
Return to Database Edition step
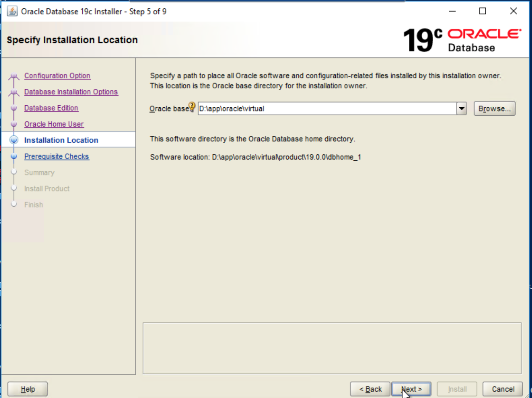tap(51, 108)
